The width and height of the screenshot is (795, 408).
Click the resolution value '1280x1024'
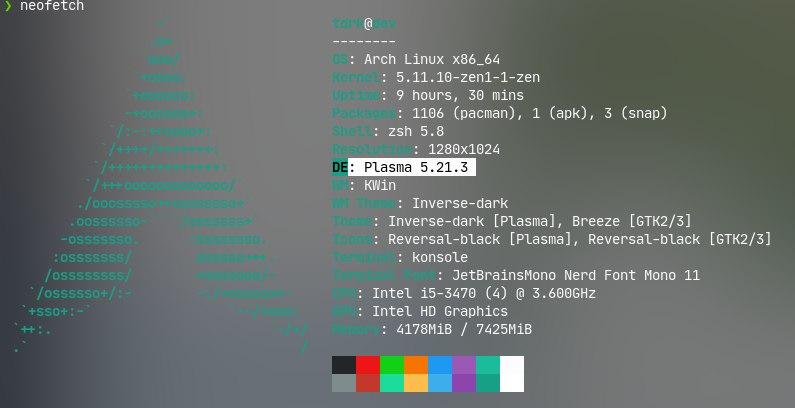click(464, 150)
